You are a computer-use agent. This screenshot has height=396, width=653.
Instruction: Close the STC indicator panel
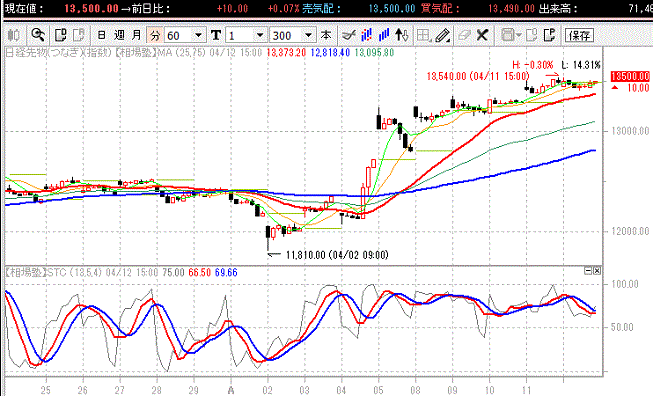(597, 271)
